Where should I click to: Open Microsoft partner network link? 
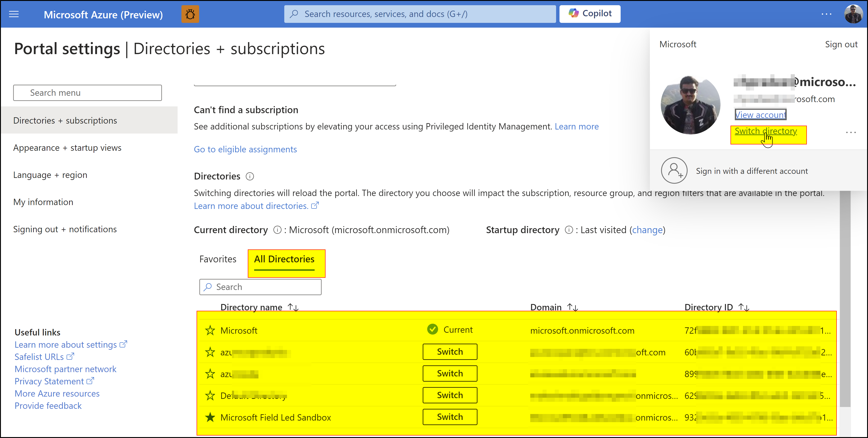65,369
